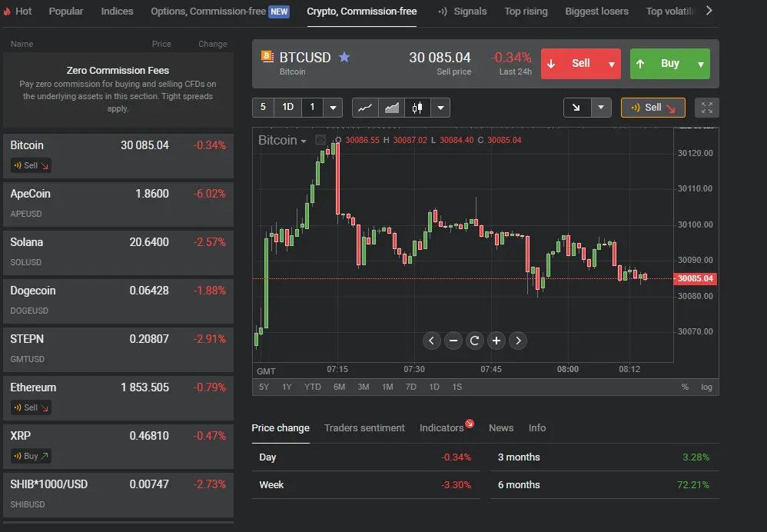Open Options, Commission-free tab

[220, 12]
